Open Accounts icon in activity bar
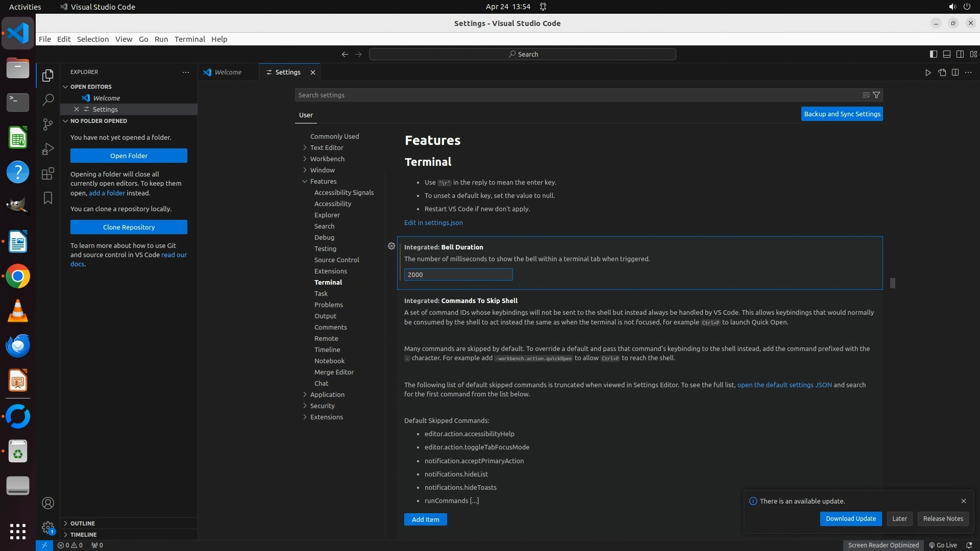Image resolution: width=980 pixels, height=551 pixels. 48,503
